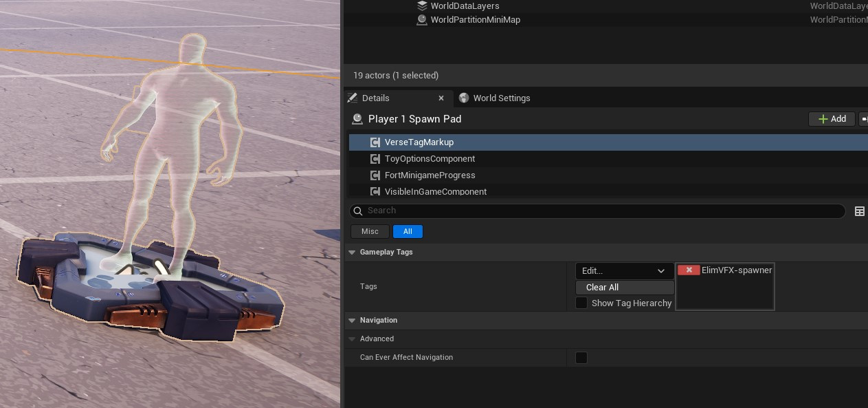
Task: Select the WorldPartitionMiniMap actor row
Action: (x=605, y=20)
